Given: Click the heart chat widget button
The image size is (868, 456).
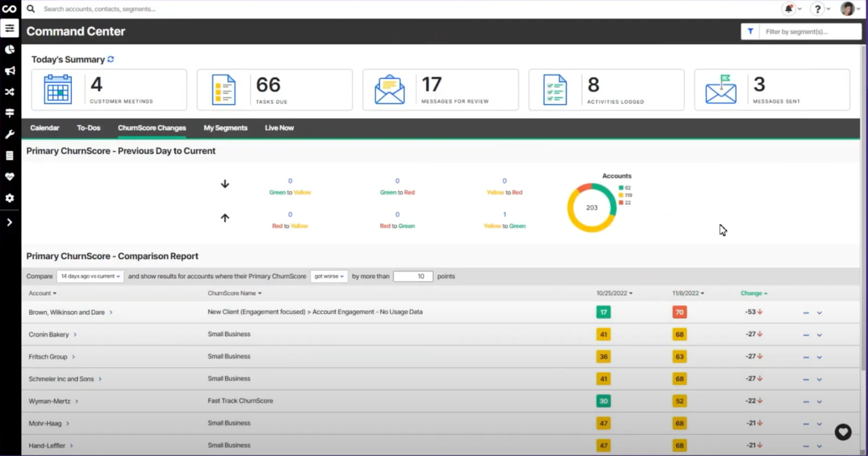Looking at the screenshot, I should (843, 432).
